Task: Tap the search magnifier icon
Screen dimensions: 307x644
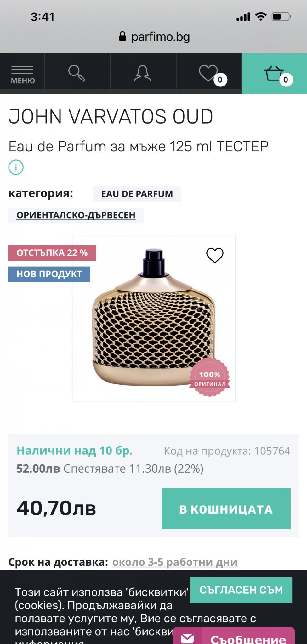Action: pos(77,74)
